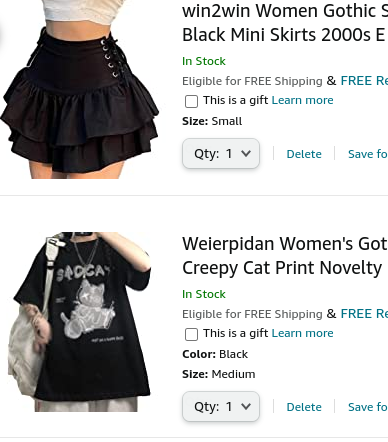Check "This is a gift" for the win2win skirt
Viewport: 388px width, 442px height.
pyautogui.click(x=191, y=101)
